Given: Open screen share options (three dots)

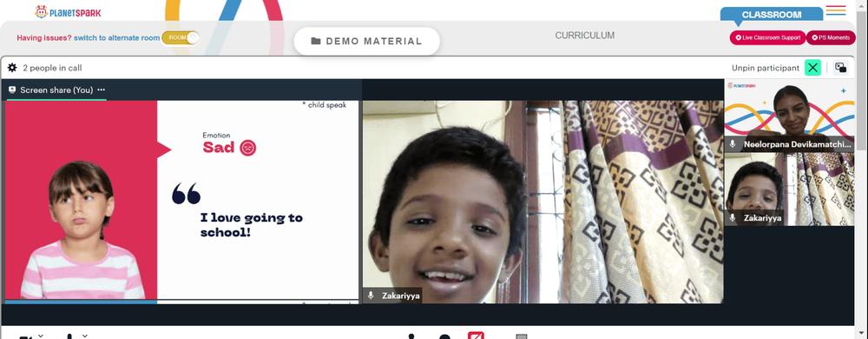Looking at the screenshot, I should point(102,90).
